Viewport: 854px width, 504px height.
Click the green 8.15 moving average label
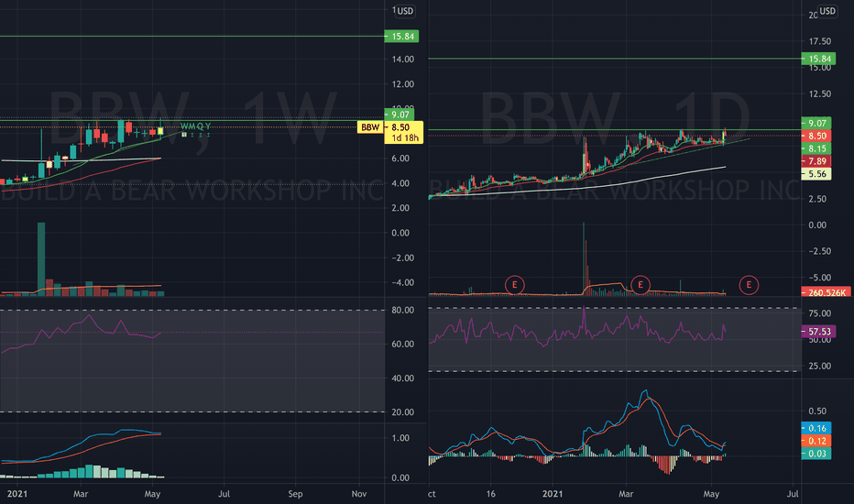816,148
